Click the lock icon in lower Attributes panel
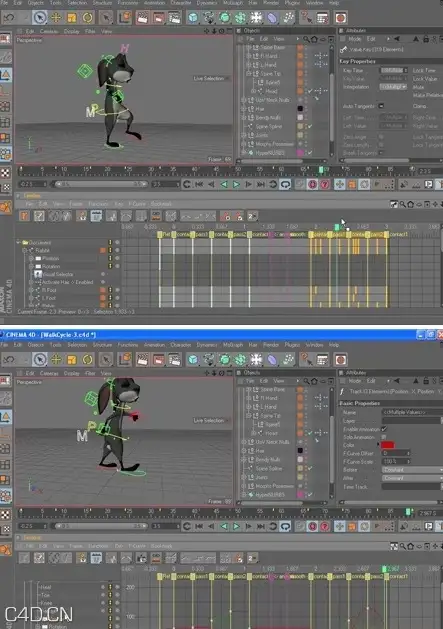 tap(426, 381)
